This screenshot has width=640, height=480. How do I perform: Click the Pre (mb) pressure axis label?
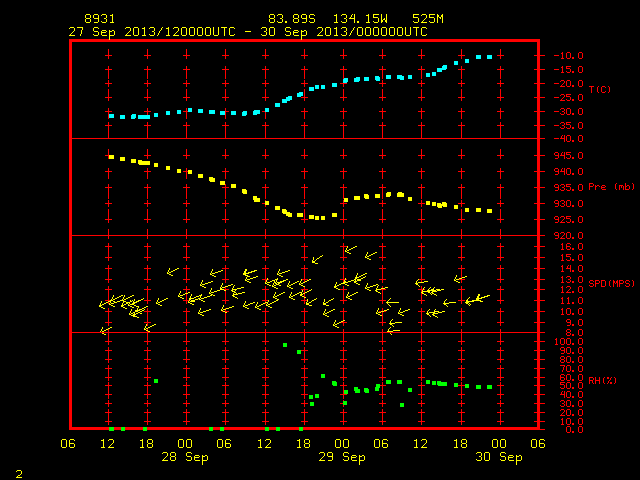coord(611,187)
